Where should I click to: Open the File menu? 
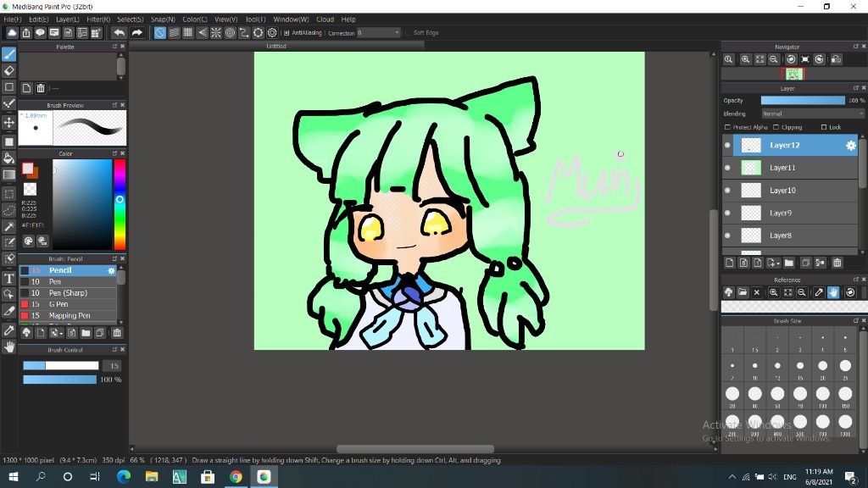[x=12, y=19]
